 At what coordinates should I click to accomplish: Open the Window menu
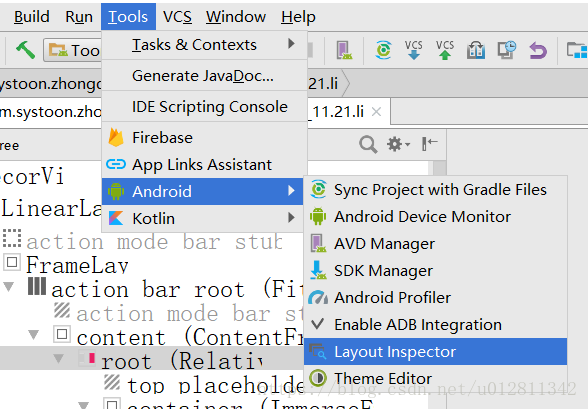point(236,17)
